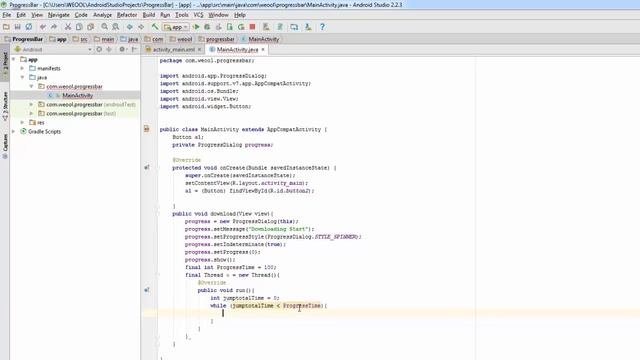
Task: Collapse the first com.weool.progressbar package
Action: point(31,87)
